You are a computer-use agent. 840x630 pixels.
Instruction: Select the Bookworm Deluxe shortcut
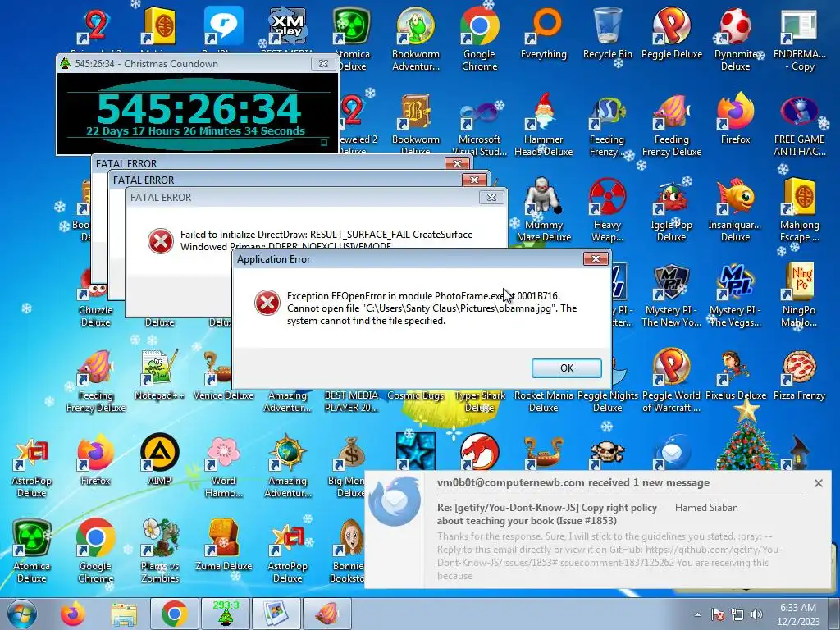(x=416, y=123)
